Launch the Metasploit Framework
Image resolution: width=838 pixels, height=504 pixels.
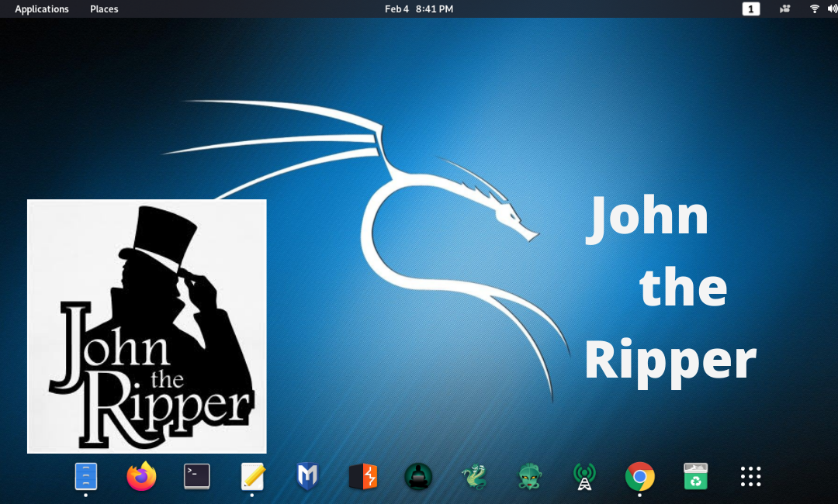click(x=307, y=477)
